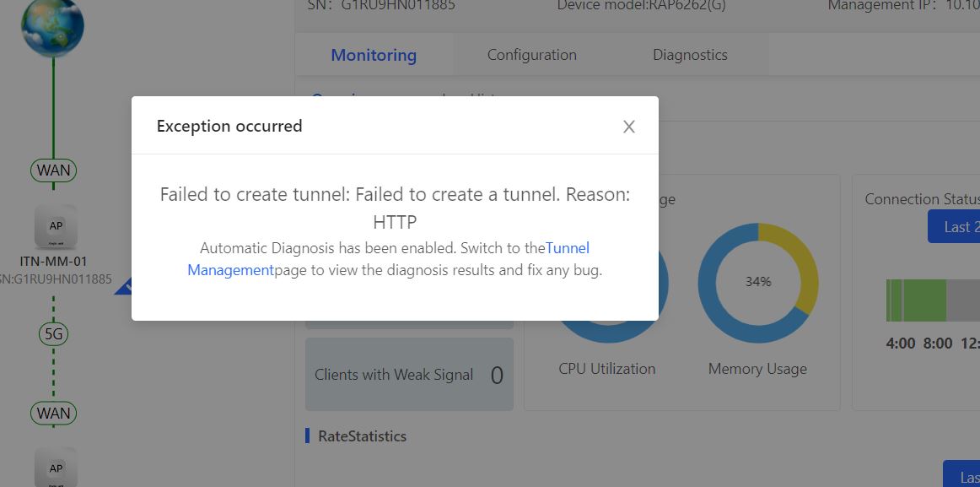
Task: Click gray segment of connection status bar
Action: click(x=963, y=300)
